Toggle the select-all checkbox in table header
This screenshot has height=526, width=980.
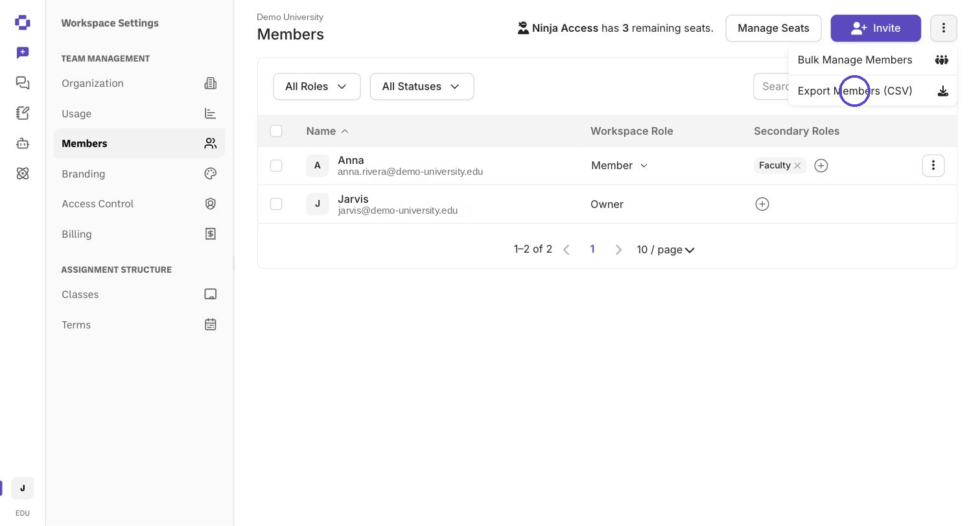pos(276,131)
